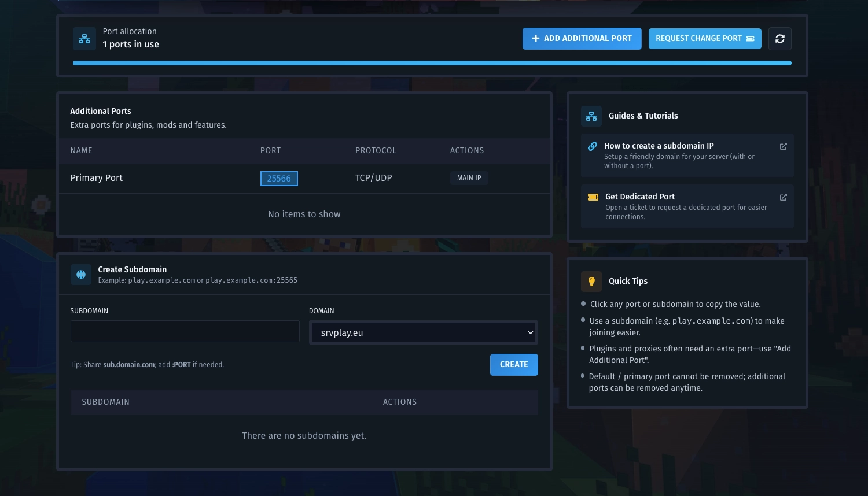Click the NAME column header

coord(82,151)
